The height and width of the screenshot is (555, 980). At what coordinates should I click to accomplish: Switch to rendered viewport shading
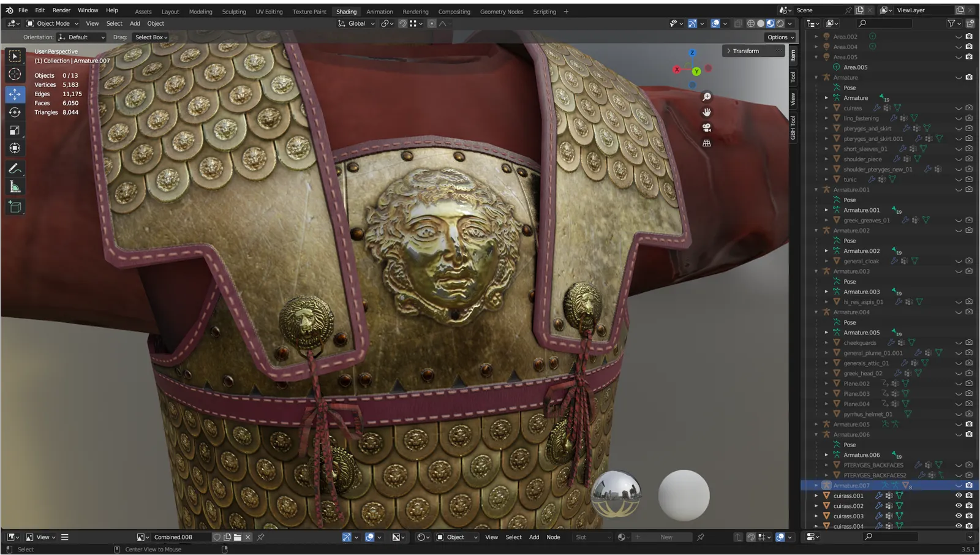780,23
